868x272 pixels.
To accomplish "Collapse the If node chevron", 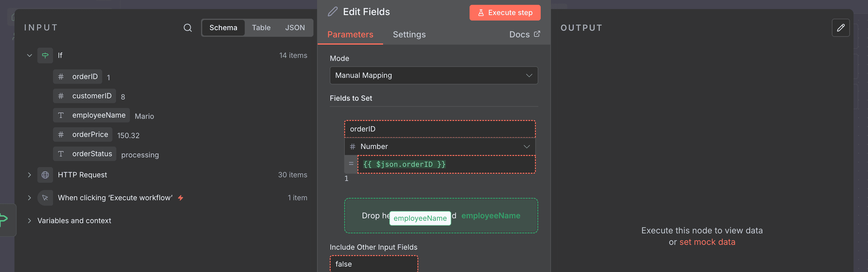I will (x=29, y=55).
